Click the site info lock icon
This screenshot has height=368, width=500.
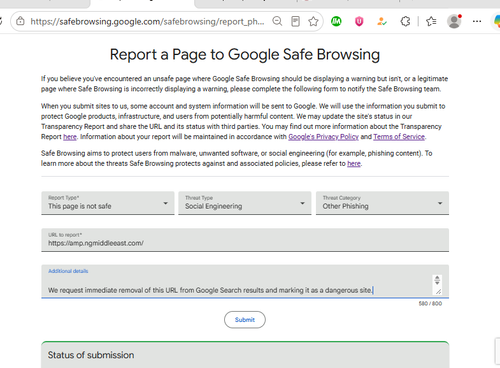click(20, 21)
